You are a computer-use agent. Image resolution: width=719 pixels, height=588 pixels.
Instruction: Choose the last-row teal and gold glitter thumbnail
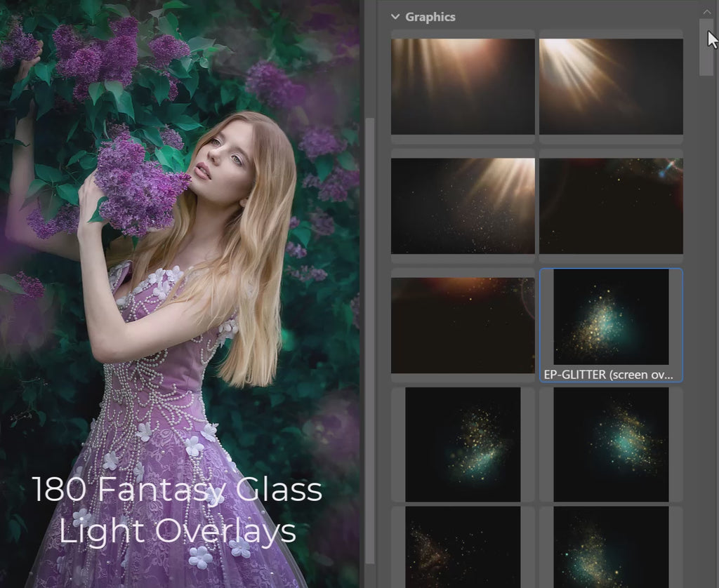click(611, 547)
